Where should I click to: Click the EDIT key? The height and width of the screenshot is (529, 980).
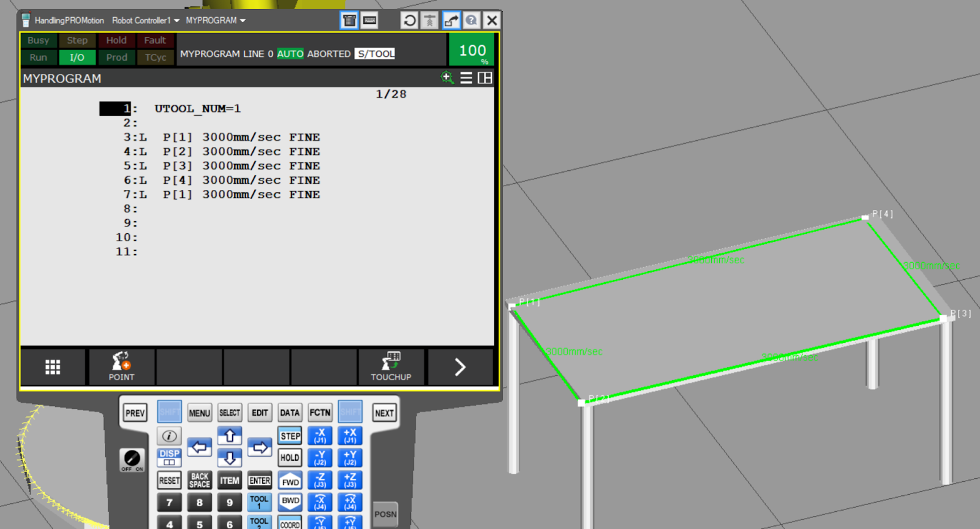[x=260, y=413]
